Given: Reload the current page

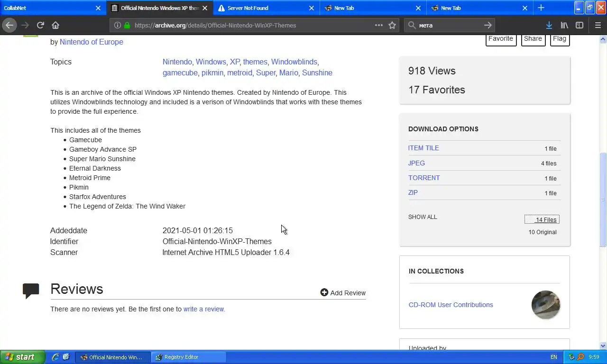Looking at the screenshot, I should tap(40, 25).
